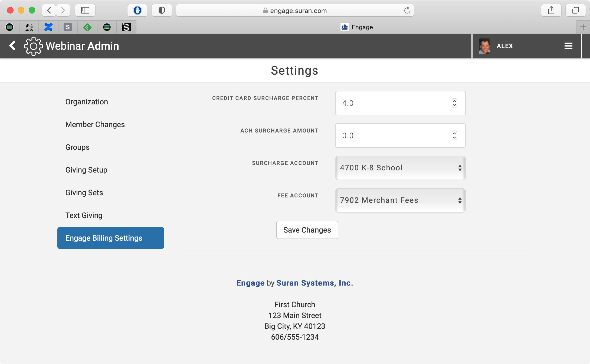Open the hamburger menu next to ALEX

[568, 46]
